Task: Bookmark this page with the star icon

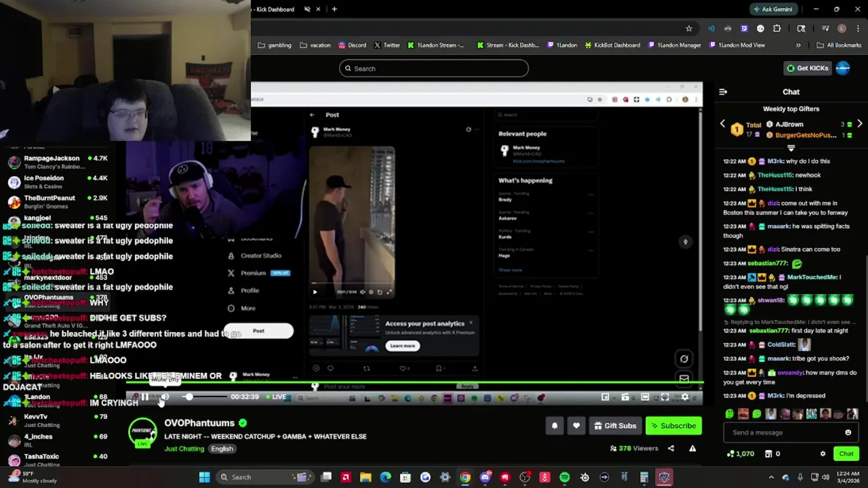Action: (x=689, y=28)
